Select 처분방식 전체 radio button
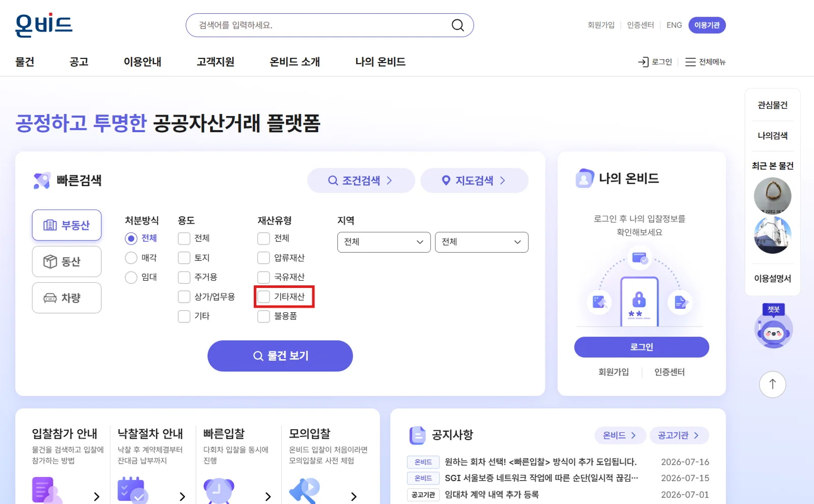 click(x=131, y=239)
